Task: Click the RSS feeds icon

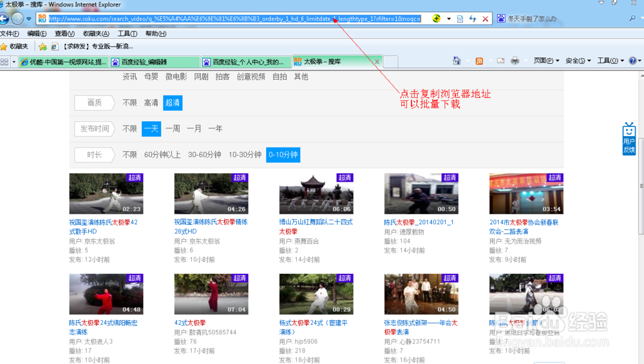Action: [479, 61]
